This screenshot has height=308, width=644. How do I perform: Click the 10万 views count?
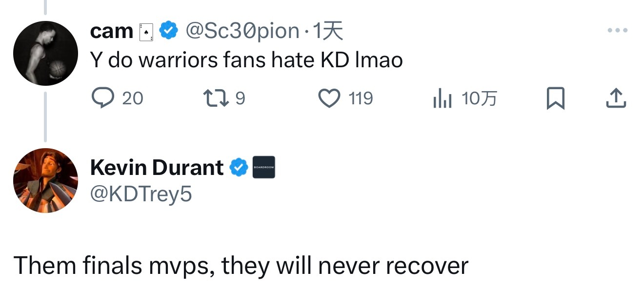pos(479,99)
